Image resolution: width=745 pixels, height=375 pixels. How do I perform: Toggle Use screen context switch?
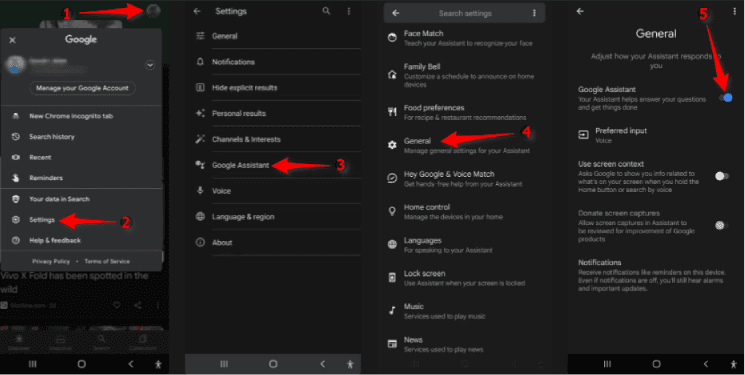coord(722,176)
